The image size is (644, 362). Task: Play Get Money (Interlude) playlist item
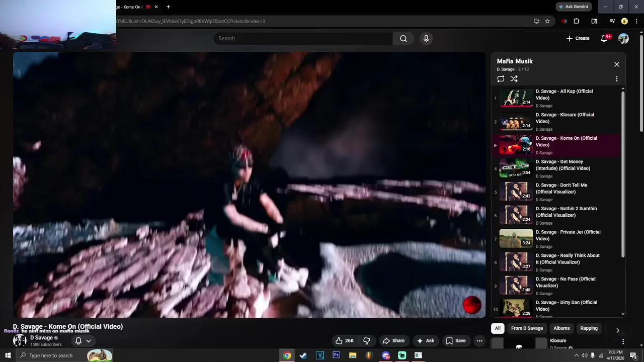[x=557, y=168]
